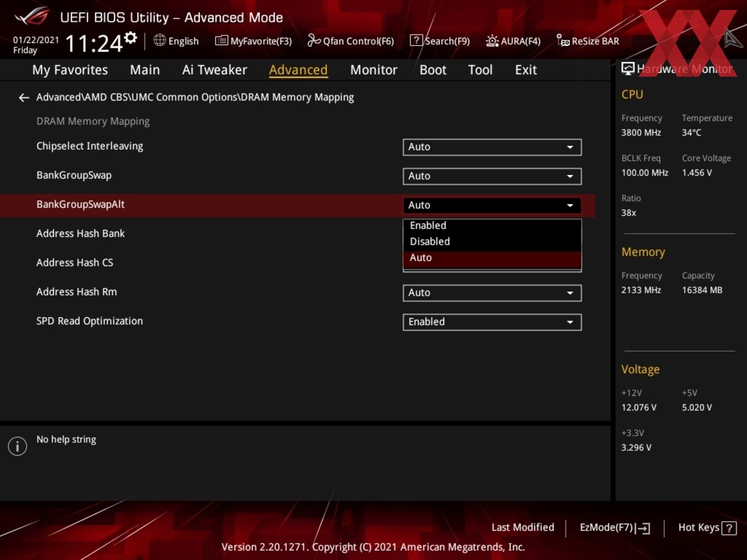The image size is (747, 560).
Task: Choose Disabled in the BankGroupSwapAlt list
Action: 492,242
